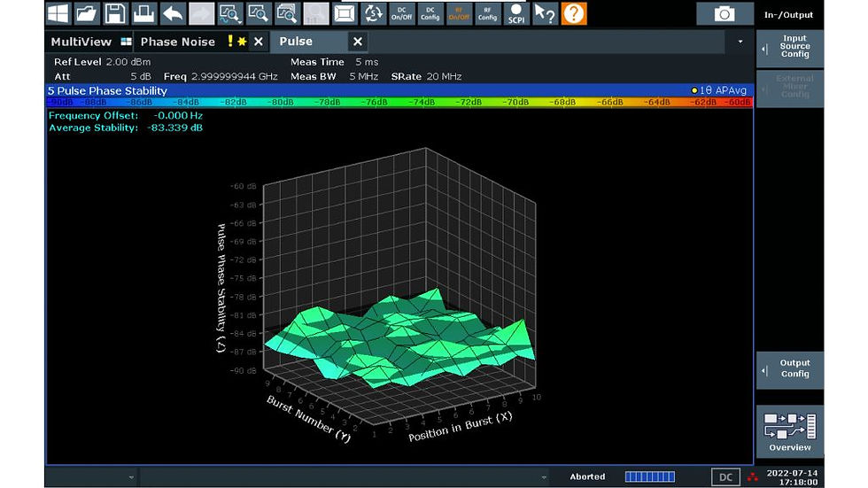Screen dimensions: 868x488
Task: Switch to the Phase Noise tab
Action: point(177,42)
